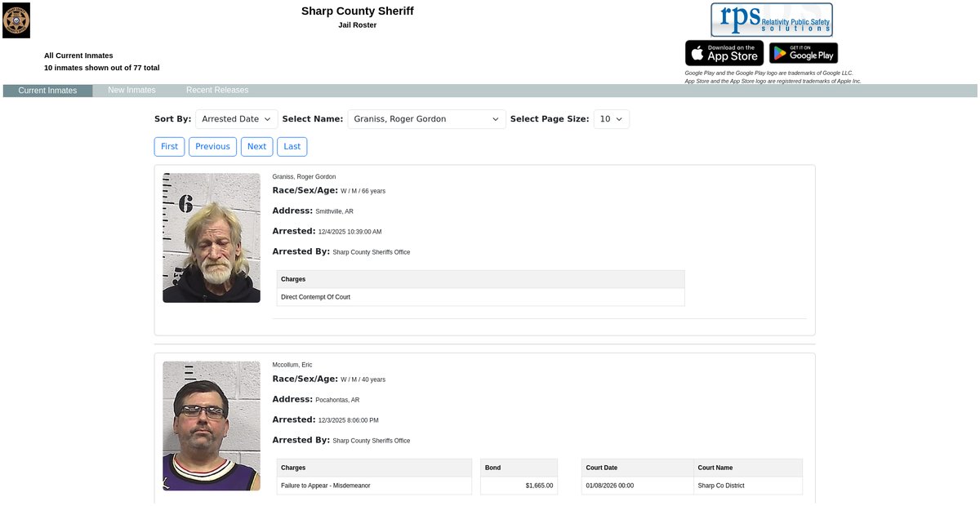Click arrested time 12/4/2025 10:39:00 AM
980x506 pixels.
(x=350, y=232)
